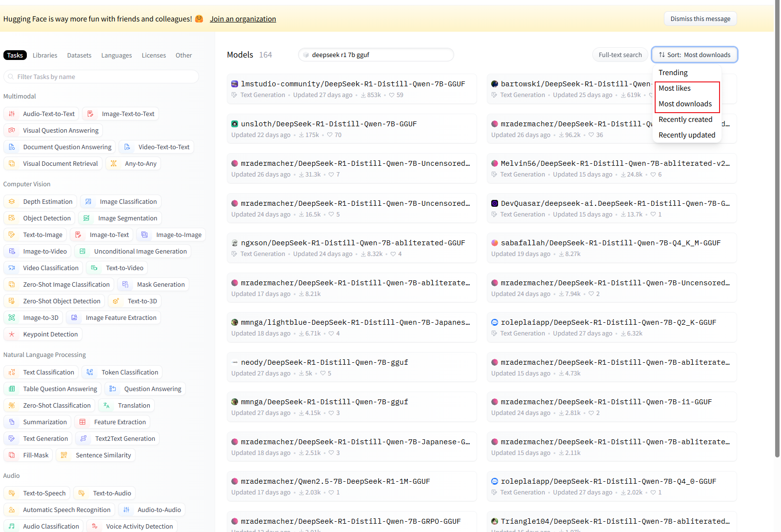Click the Automatic Speech Recognition icon

(x=12, y=510)
